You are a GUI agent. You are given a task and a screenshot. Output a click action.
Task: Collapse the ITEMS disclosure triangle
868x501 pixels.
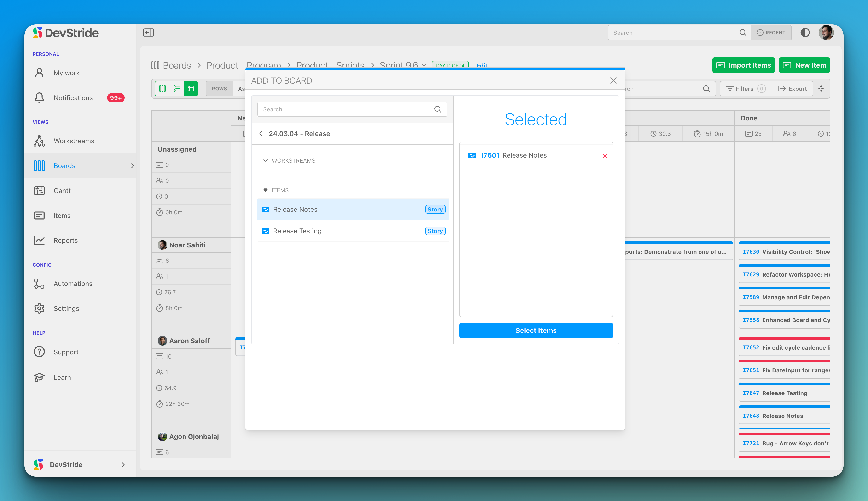point(265,190)
